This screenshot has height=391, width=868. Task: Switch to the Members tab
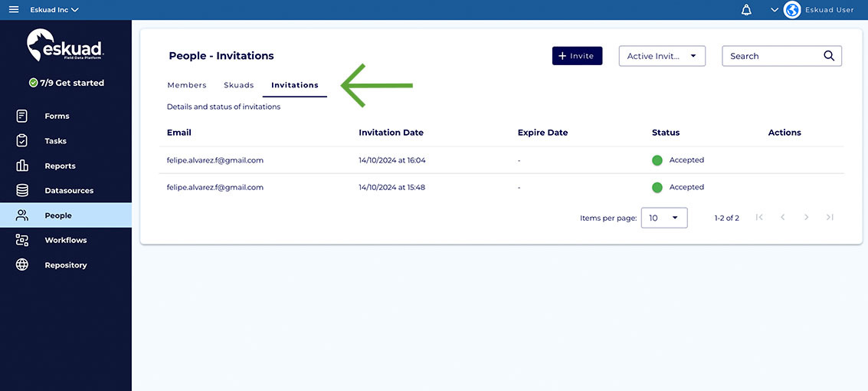pyautogui.click(x=187, y=85)
